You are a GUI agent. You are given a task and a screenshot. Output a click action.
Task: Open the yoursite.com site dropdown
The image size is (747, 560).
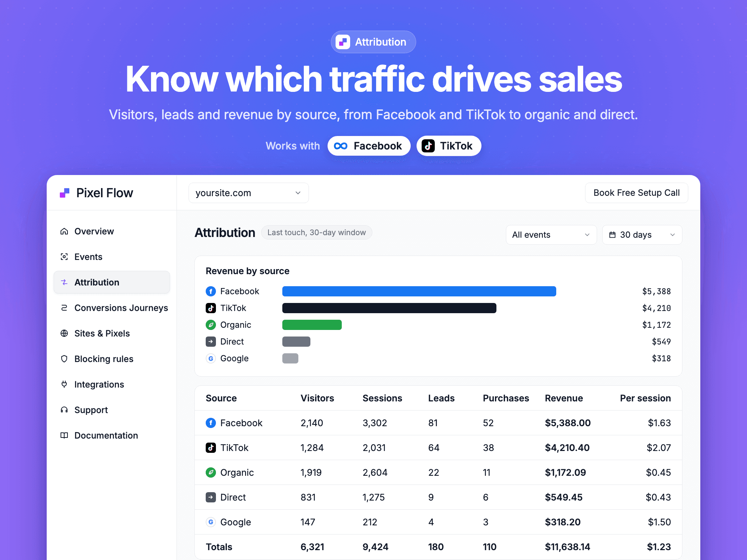249,193
